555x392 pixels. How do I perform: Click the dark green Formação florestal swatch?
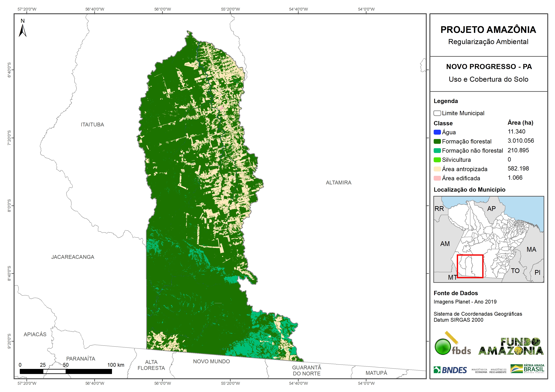coord(437,141)
